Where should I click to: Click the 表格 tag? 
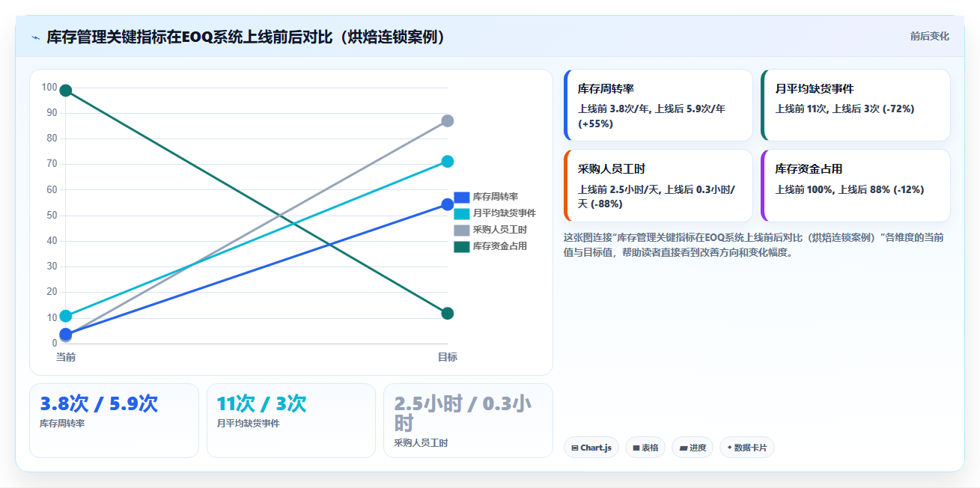[645, 448]
